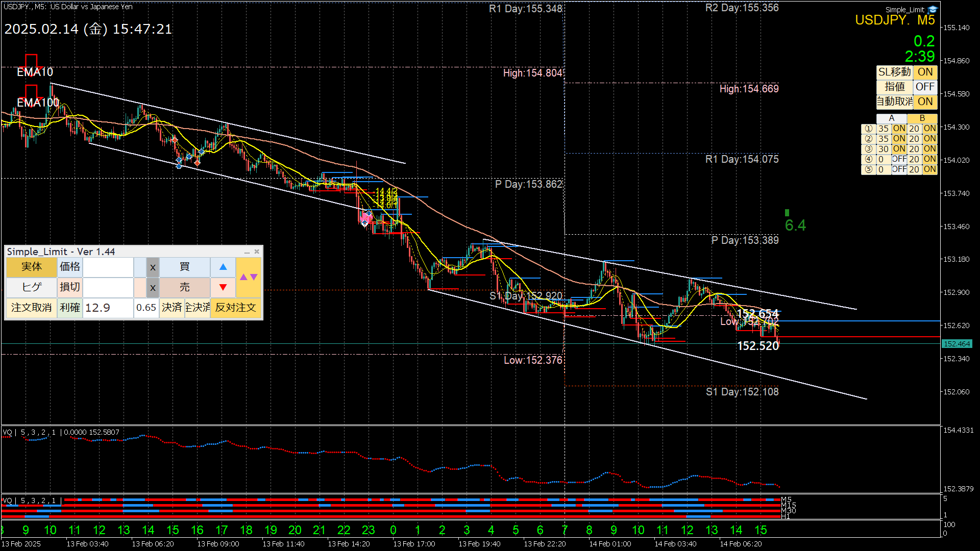Clear the 価格 field with its x button
This screenshot has height=551, width=980.
tap(153, 267)
